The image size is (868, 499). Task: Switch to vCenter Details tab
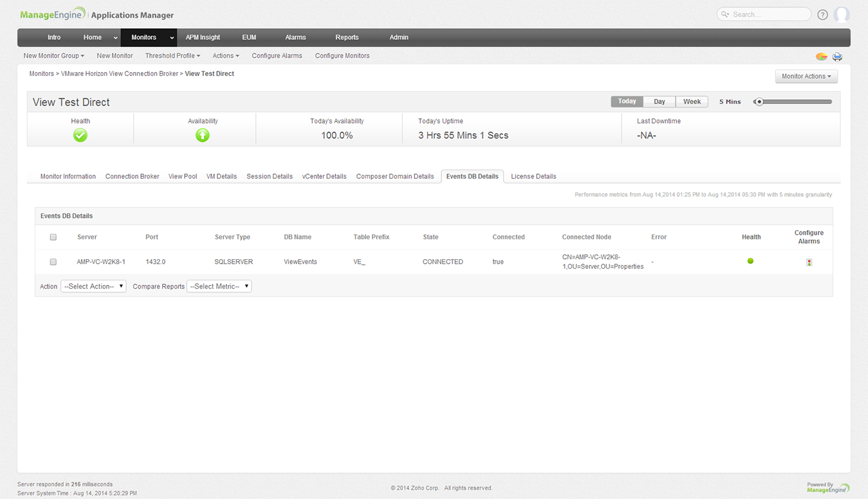pyautogui.click(x=324, y=176)
